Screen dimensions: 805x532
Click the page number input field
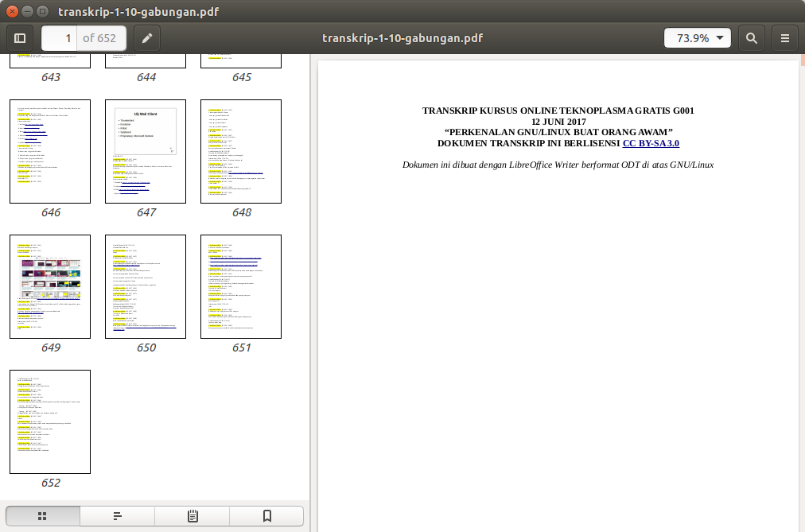(x=68, y=37)
